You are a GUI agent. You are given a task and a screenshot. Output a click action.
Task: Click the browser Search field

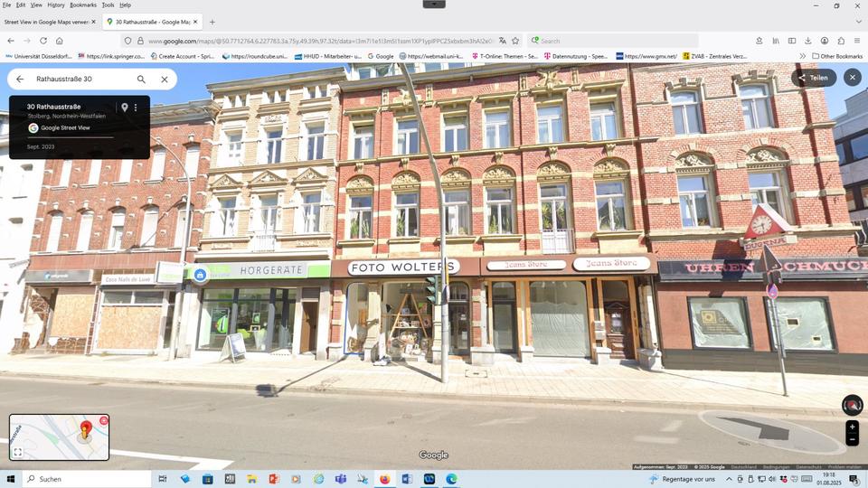(613, 41)
